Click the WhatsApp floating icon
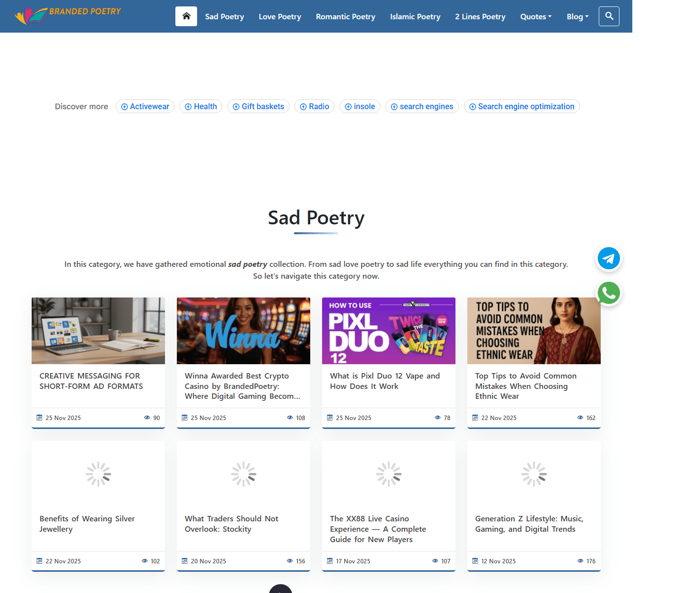This screenshot has height=593, width=700. click(x=609, y=293)
